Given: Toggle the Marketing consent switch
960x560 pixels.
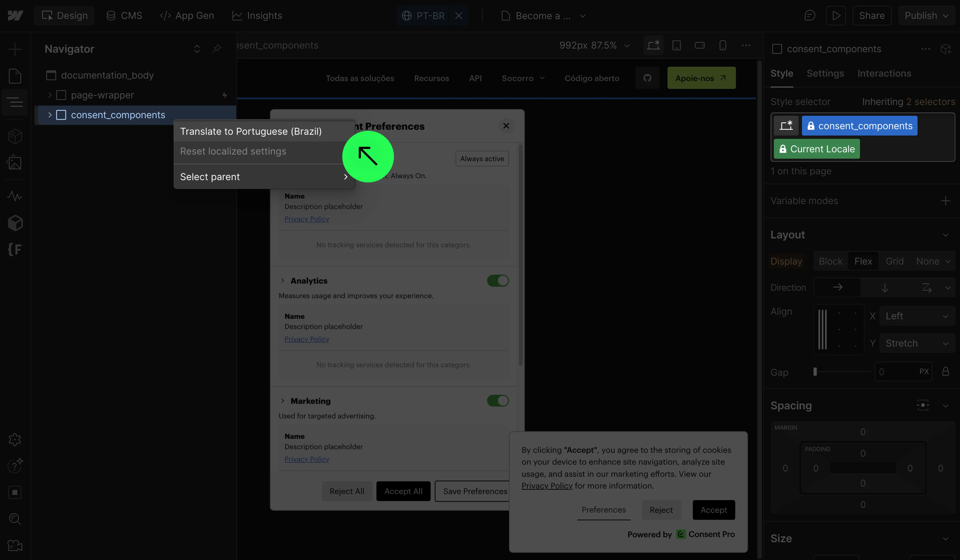Looking at the screenshot, I should pyautogui.click(x=497, y=400).
